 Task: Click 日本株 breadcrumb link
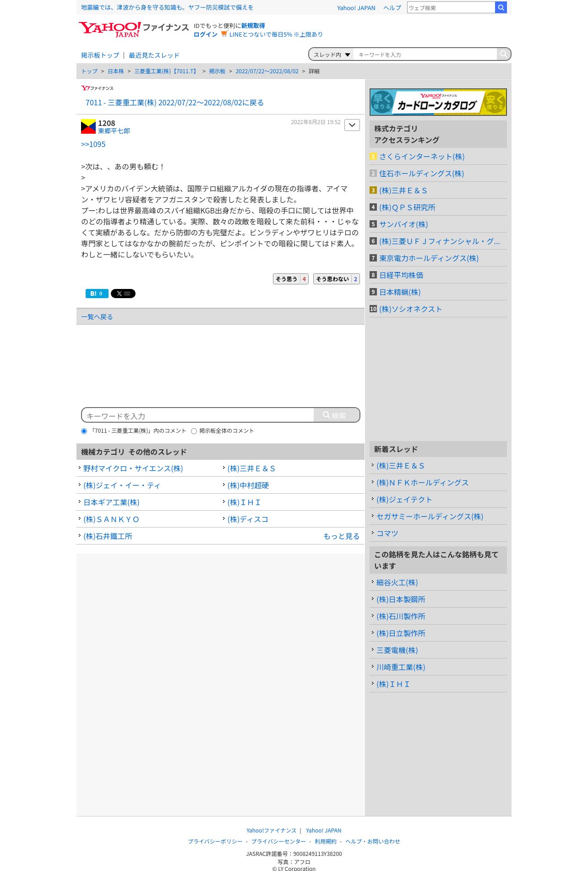point(116,71)
